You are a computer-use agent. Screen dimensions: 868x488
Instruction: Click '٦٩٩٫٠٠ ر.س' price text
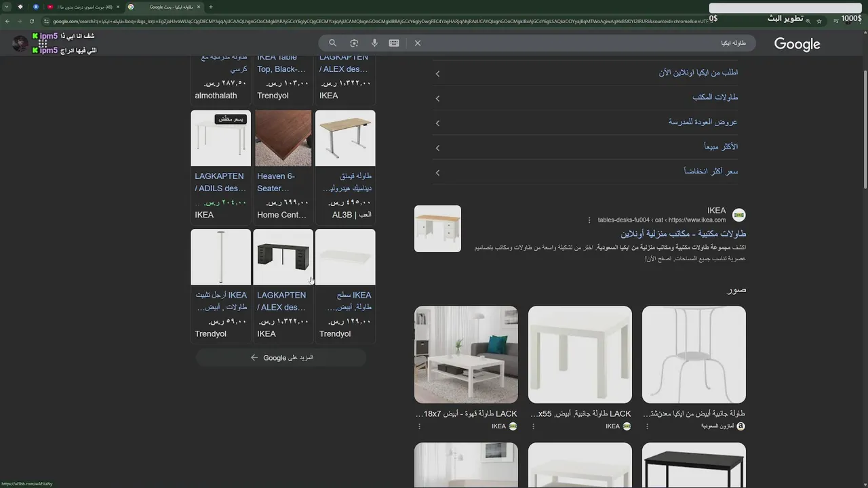(x=288, y=202)
